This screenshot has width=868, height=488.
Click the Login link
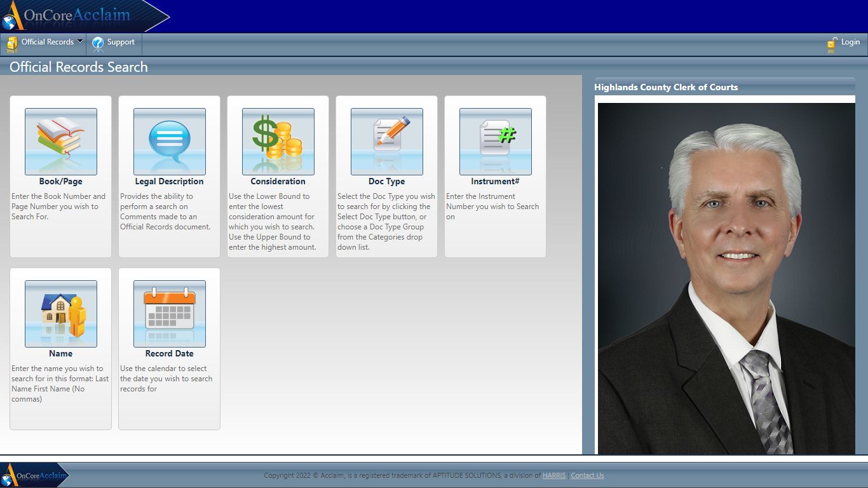tap(850, 42)
